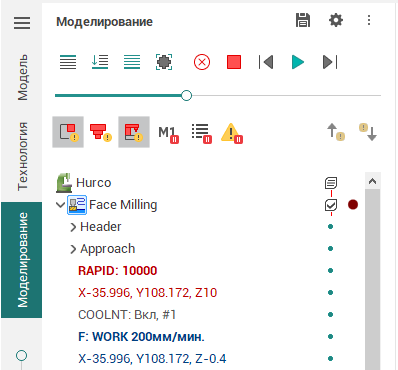Skip to next step in simulation
Viewport: 398px width, 370px height.
pyautogui.click(x=330, y=62)
